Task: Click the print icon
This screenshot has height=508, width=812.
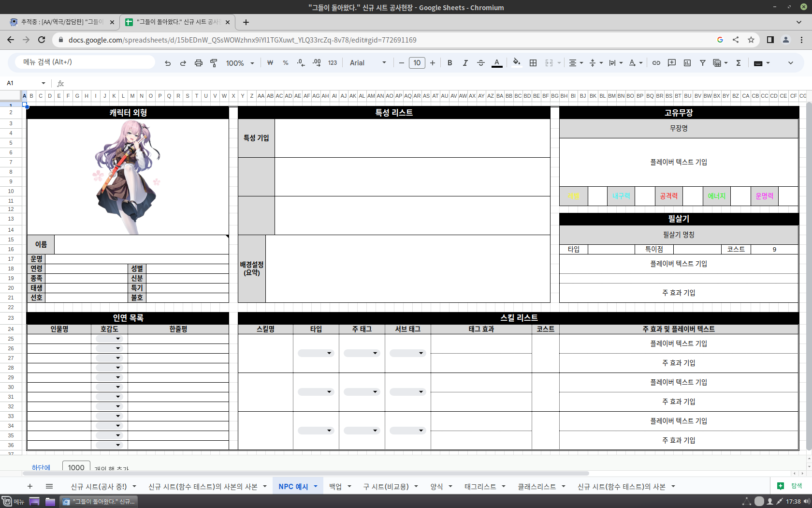Action: pyautogui.click(x=198, y=63)
